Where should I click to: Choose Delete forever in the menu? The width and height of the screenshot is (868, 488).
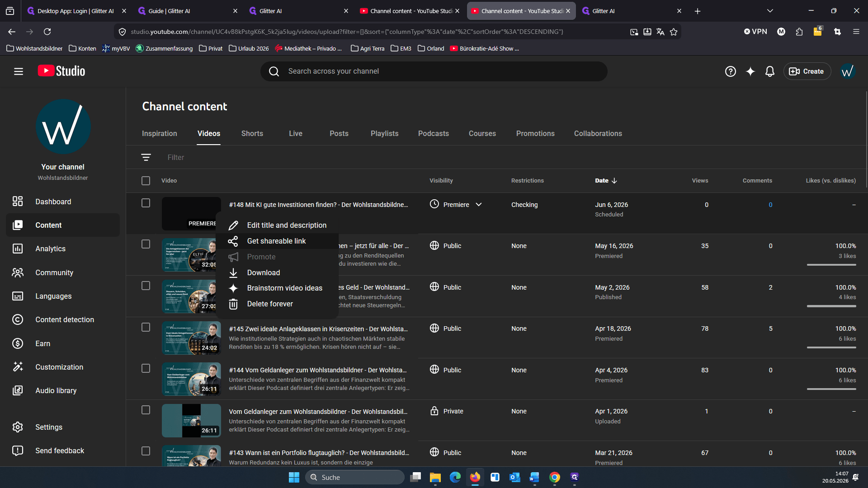277,304
